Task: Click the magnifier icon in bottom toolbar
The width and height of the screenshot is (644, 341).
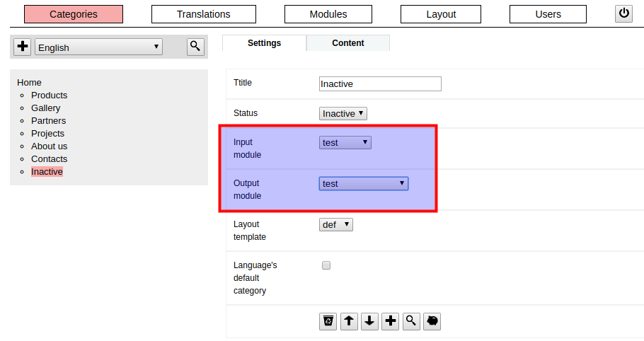Action: tap(411, 321)
